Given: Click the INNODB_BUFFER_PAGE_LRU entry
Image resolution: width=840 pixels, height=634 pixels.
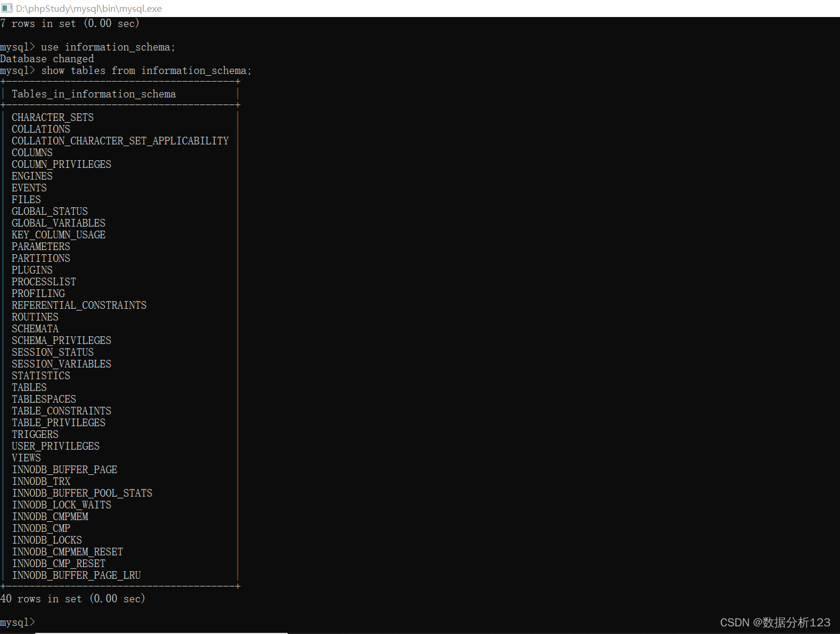Looking at the screenshot, I should tap(76, 575).
